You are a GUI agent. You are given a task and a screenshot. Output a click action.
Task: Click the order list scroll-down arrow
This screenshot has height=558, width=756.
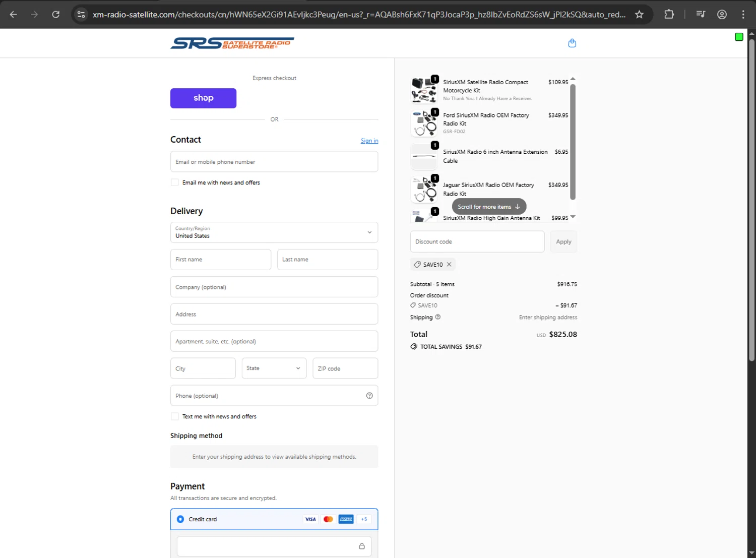pyautogui.click(x=573, y=217)
